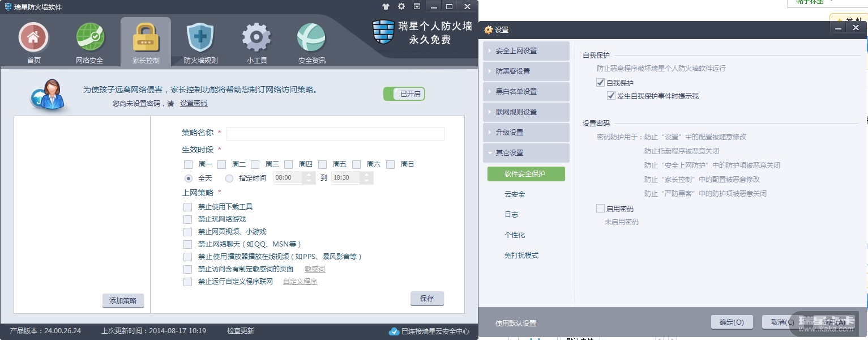Select 云安全 settings item
The height and width of the screenshot is (340, 868).
[515, 194]
